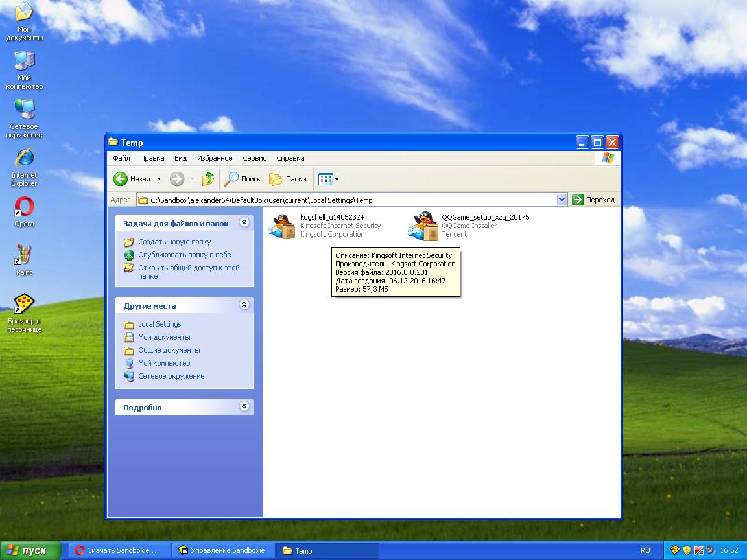Click the Paint desktop shortcut
747x560 pixels.
(x=24, y=256)
